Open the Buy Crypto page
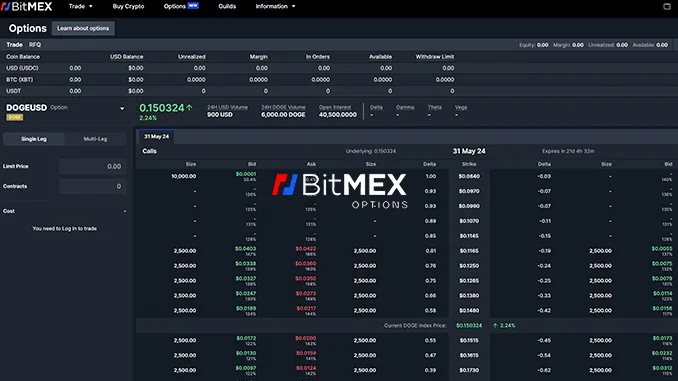The height and width of the screenshot is (381, 678). point(128,6)
